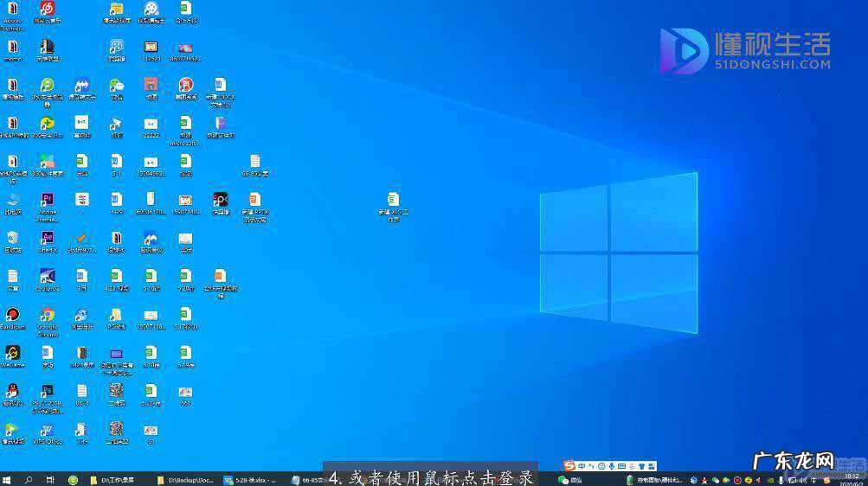Click the Windows Start button

pos(7,479)
